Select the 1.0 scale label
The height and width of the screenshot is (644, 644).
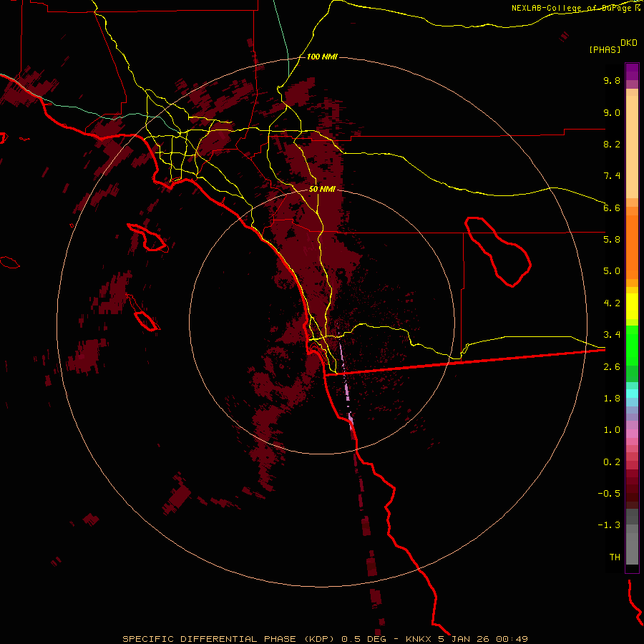coord(612,430)
